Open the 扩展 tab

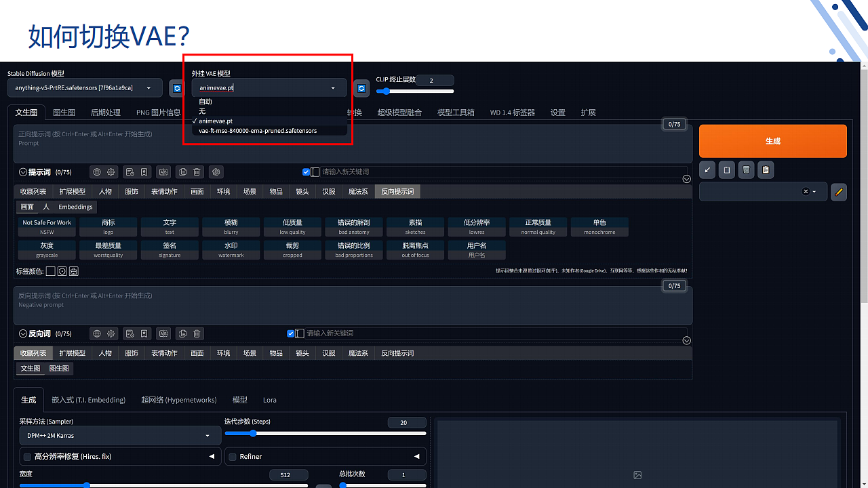pos(588,113)
